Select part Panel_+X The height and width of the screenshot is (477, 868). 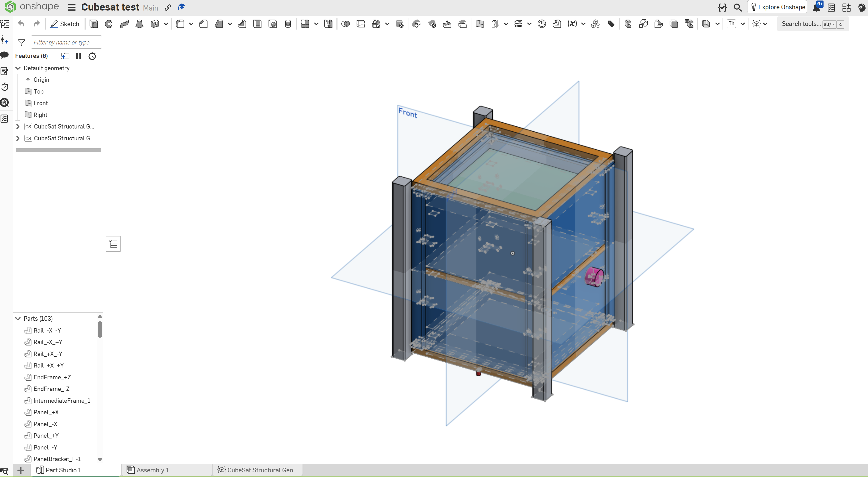46,412
